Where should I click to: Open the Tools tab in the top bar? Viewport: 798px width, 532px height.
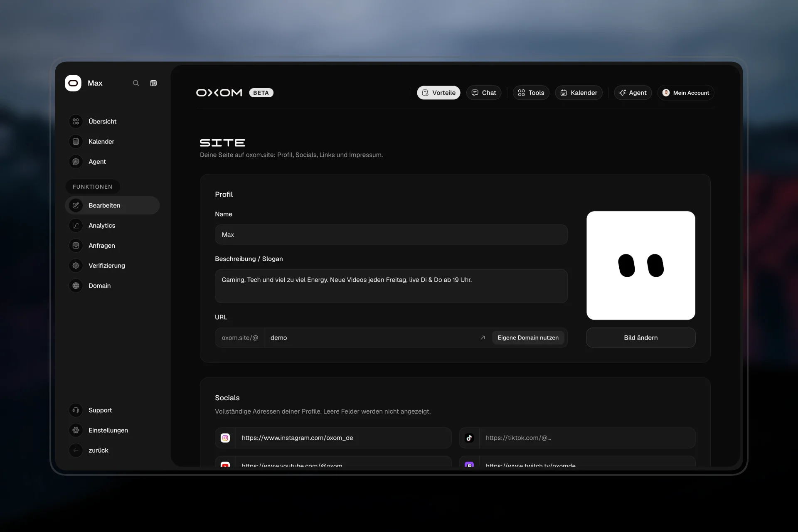point(531,93)
